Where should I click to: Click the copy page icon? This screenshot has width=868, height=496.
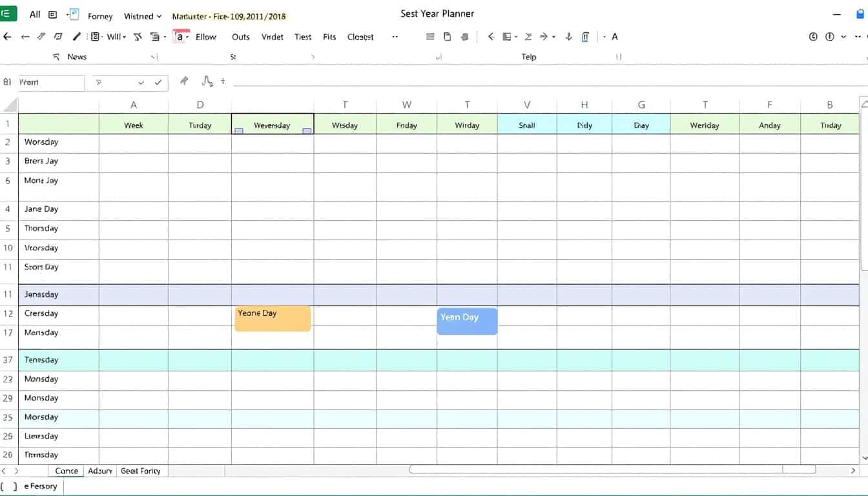[447, 37]
